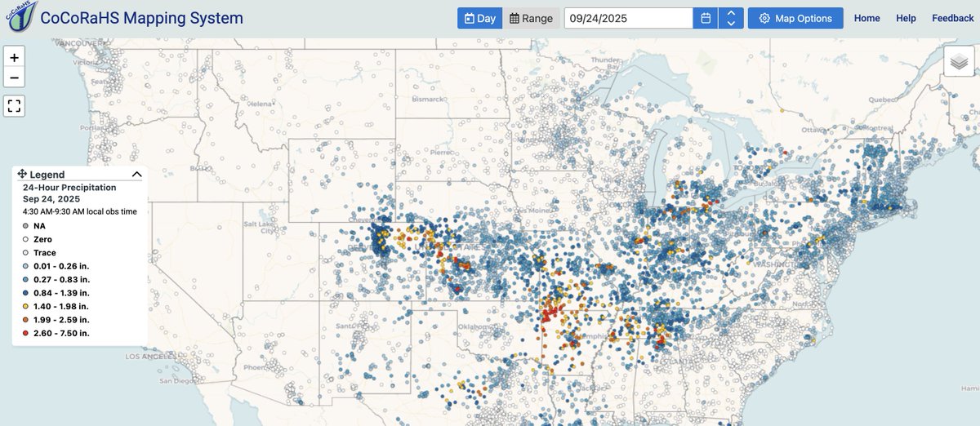Click the date field showing 09/24/2025

tap(628, 18)
